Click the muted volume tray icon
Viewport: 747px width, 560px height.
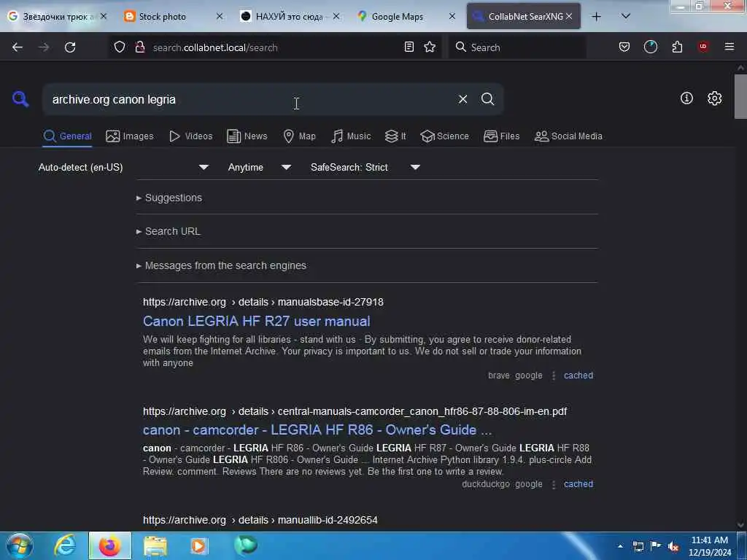tap(673, 547)
